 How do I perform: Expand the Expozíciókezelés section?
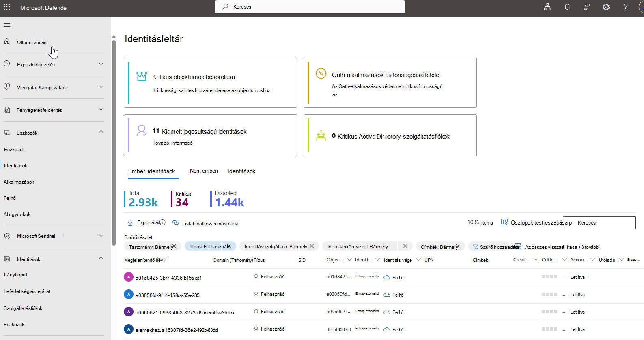(101, 64)
